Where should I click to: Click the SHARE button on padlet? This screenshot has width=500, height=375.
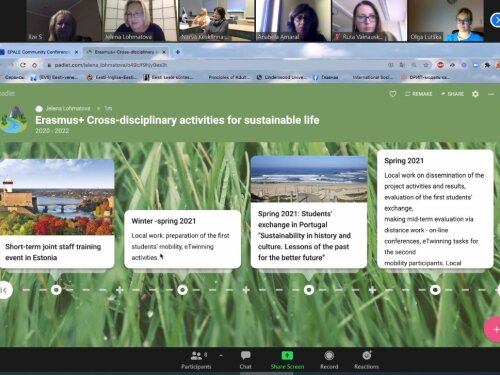coord(452,94)
